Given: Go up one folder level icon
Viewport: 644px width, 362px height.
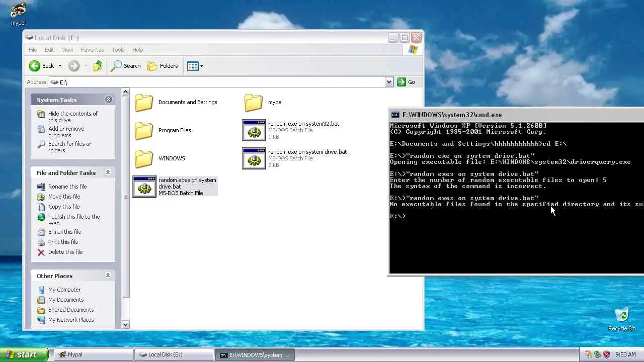Looking at the screenshot, I should (x=98, y=66).
